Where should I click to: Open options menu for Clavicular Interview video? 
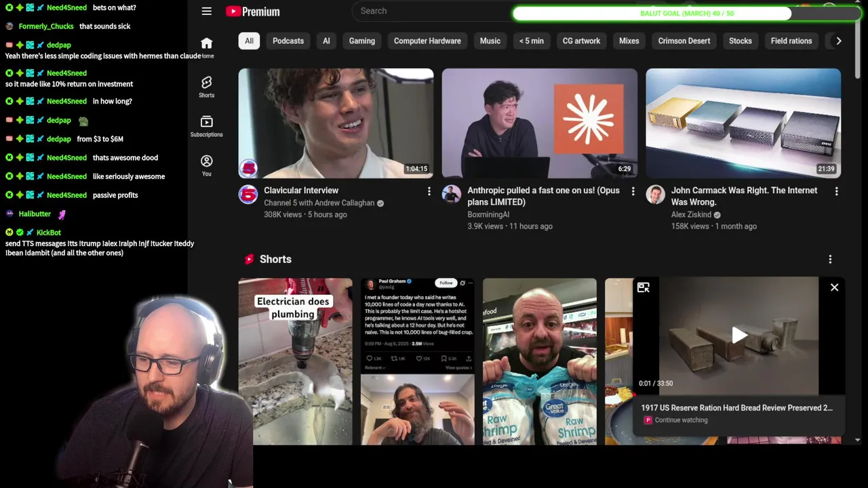coord(429,192)
